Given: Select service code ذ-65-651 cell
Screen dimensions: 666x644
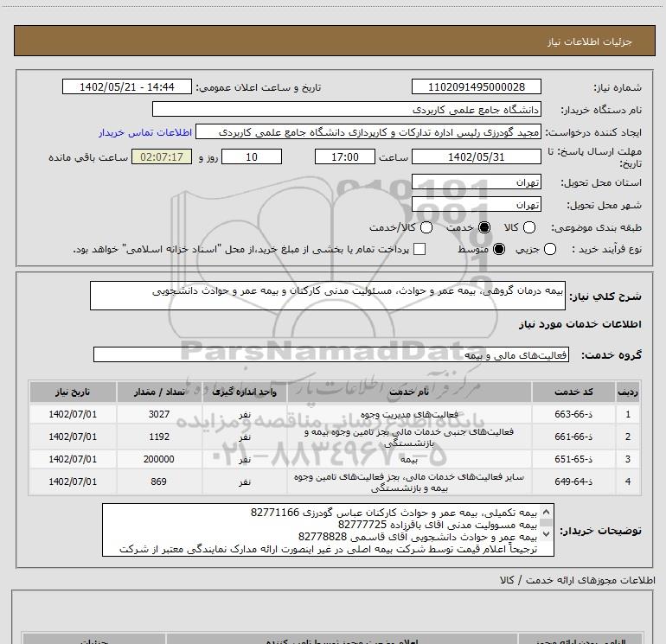Looking at the screenshot, I should coord(573,459).
